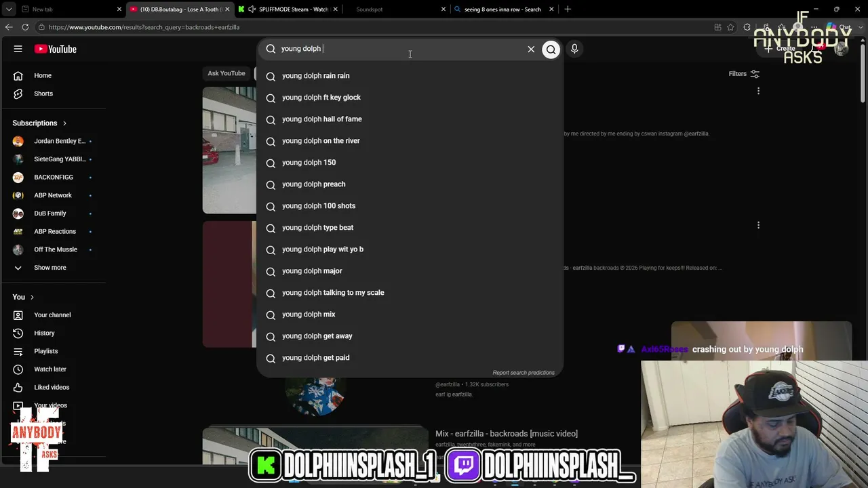Choose suggestion 'young dolph 100 shots'
The width and height of the screenshot is (868, 488).
point(410,206)
